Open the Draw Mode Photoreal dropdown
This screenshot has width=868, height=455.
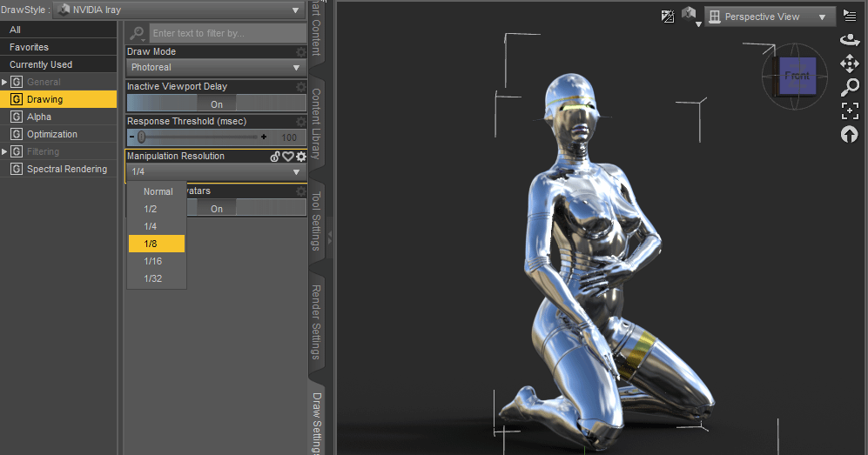point(216,68)
